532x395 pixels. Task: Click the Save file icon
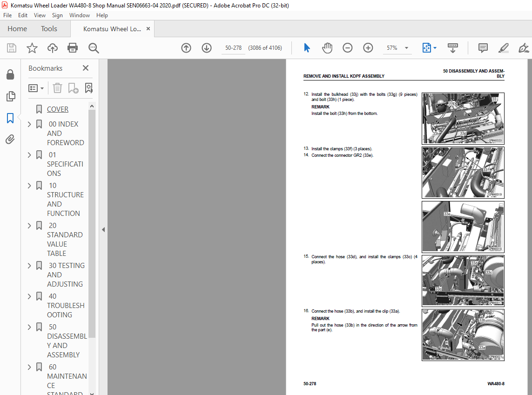(12, 48)
